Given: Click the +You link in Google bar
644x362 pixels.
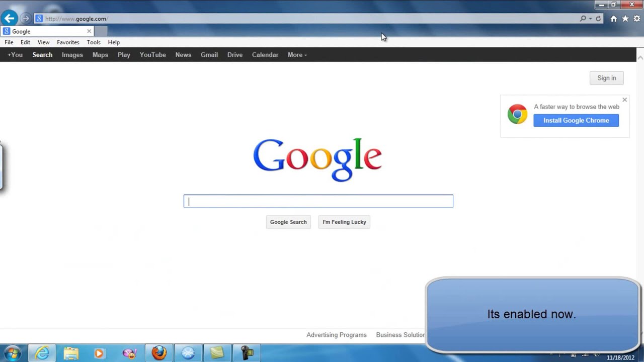Looking at the screenshot, I should pyautogui.click(x=15, y=55).
